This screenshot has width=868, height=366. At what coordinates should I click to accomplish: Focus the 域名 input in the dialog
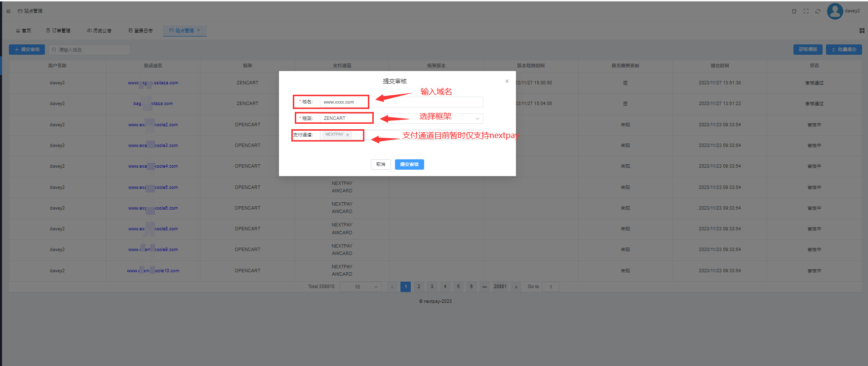pyautogui.click(x=402, y=102)
